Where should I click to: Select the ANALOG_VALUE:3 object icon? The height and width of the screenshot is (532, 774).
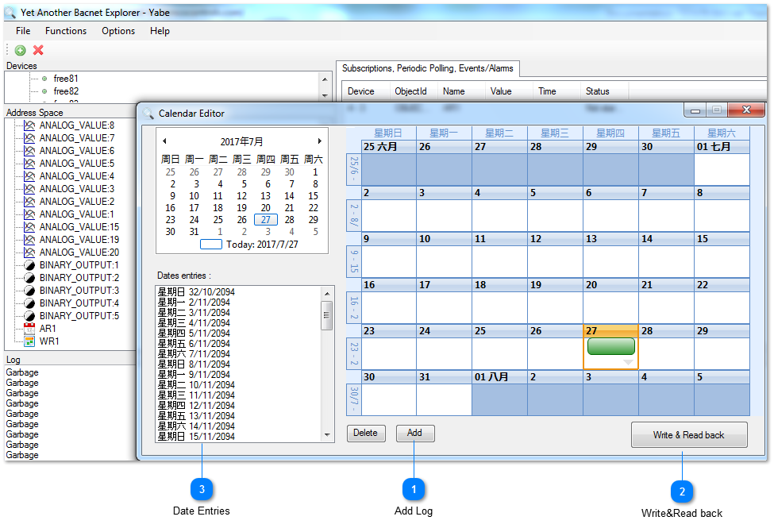click(29, 189)
